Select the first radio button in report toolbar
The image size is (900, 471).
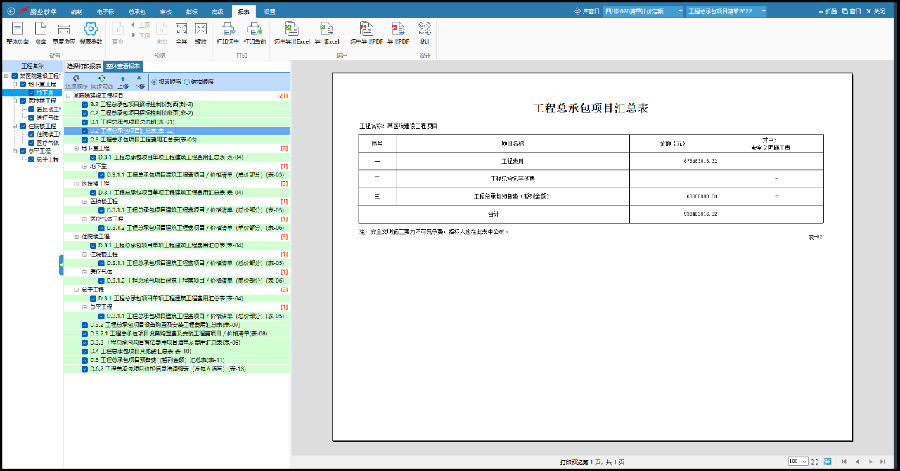153,82
